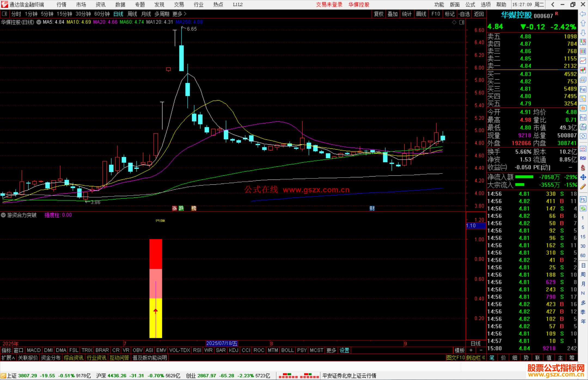The width and height of the screenshot is (588, 380).
Task: Click the green refresh icon in the sidebar
Action: click(583, 209)
